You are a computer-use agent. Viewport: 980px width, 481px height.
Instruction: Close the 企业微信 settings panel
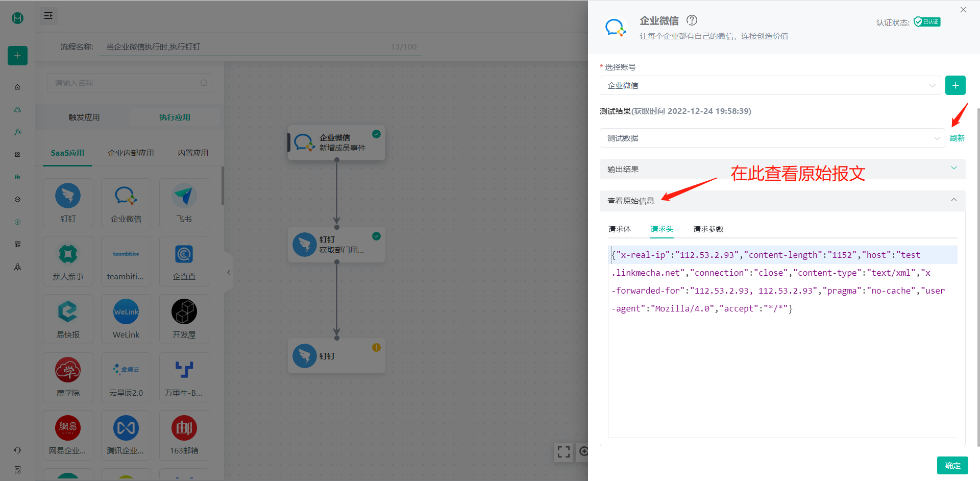click(x=963, y=10)
